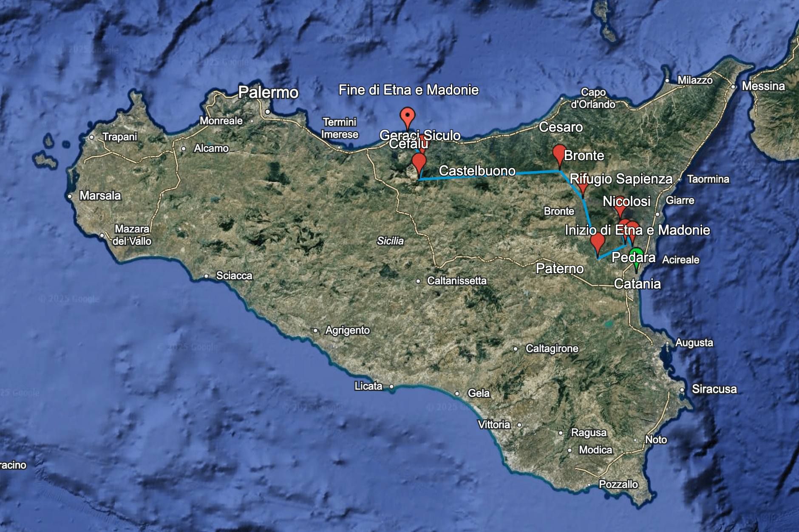
Task: Click the Inizio di Etna e Madonie label
Action: pyautogui.click(x=637, y=230)
